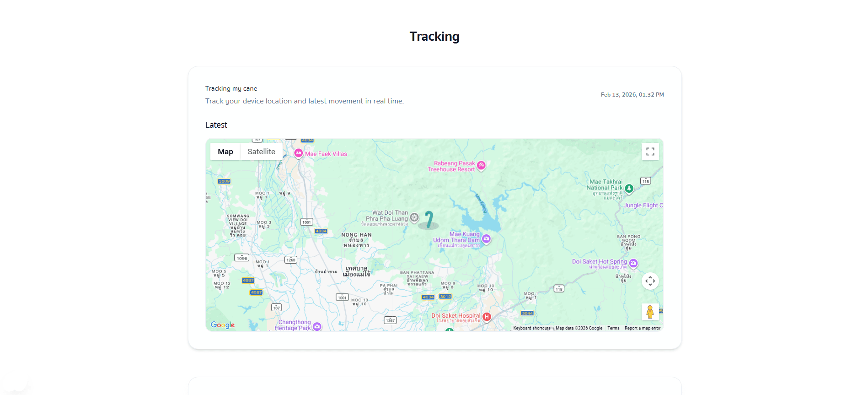Click the Feb 13, 2026 timestamp

pos(632,95)
